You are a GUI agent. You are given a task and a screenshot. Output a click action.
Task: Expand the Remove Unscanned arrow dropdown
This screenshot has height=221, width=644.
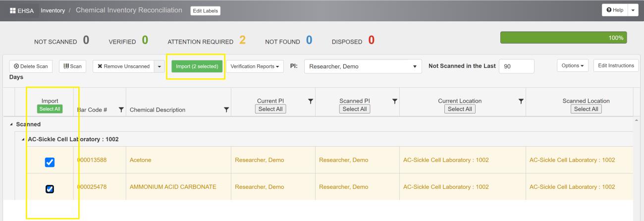(x=159, y=66)
